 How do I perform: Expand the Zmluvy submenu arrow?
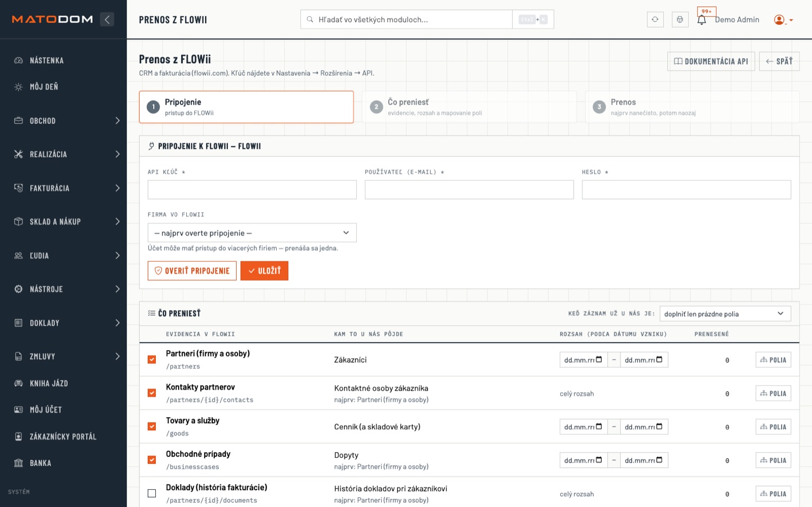coord(117,357)
